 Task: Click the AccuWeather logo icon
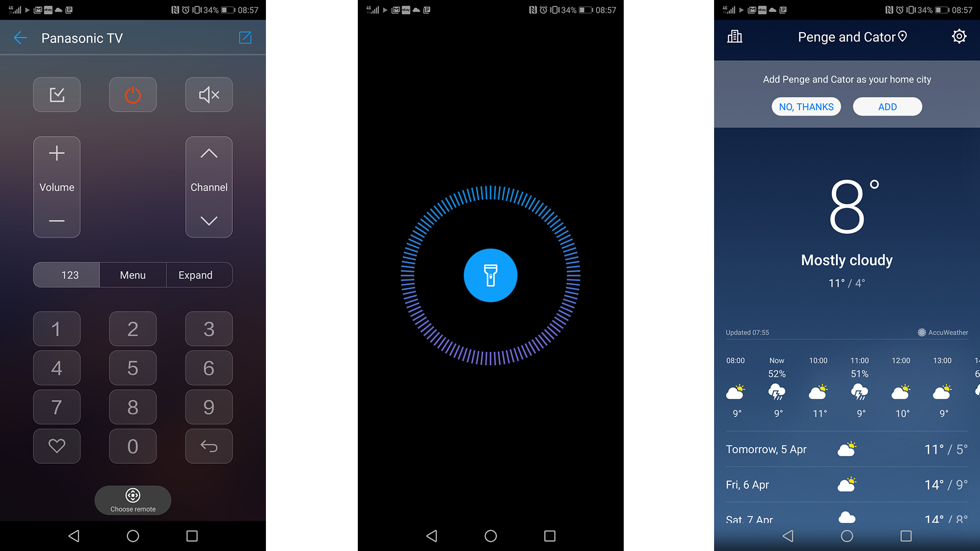click(919, 332)
